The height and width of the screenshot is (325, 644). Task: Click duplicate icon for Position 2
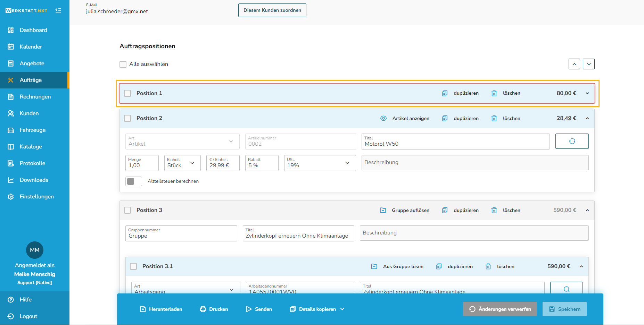(445, 118)
